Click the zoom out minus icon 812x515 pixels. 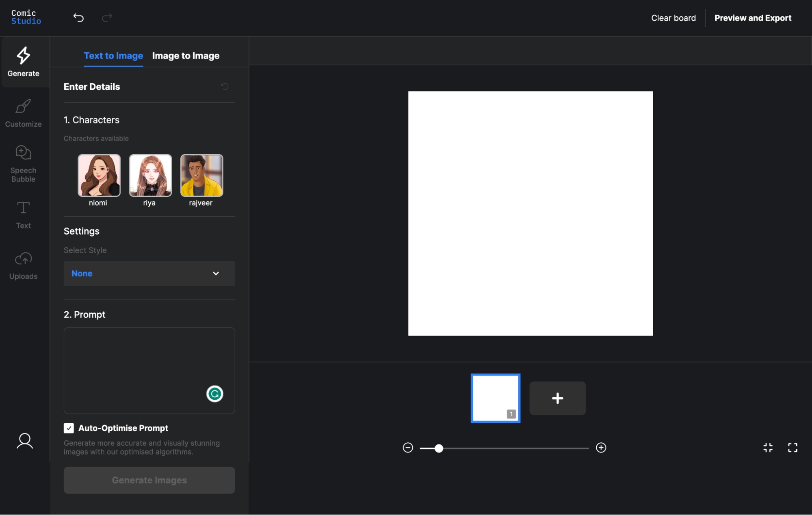(408, 448)
